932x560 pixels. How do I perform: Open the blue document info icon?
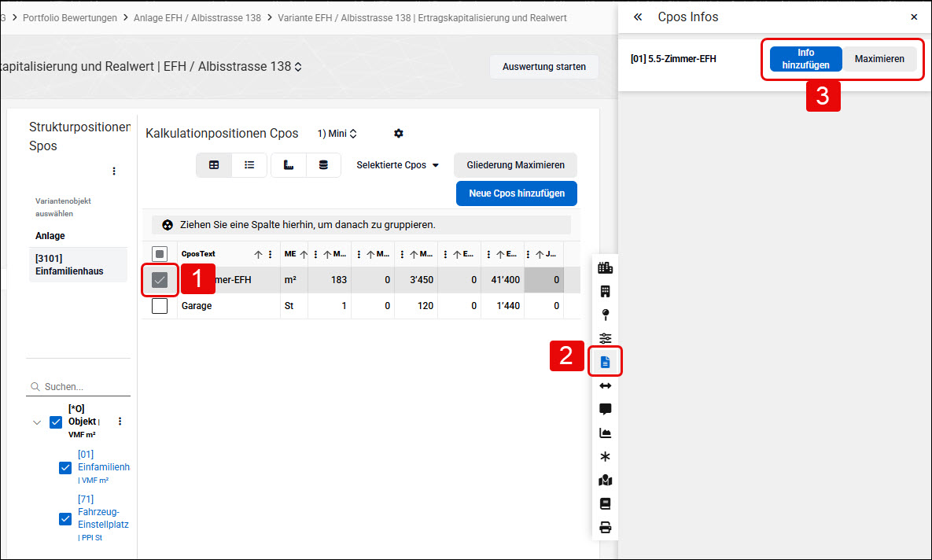click(x=605, y=362)
